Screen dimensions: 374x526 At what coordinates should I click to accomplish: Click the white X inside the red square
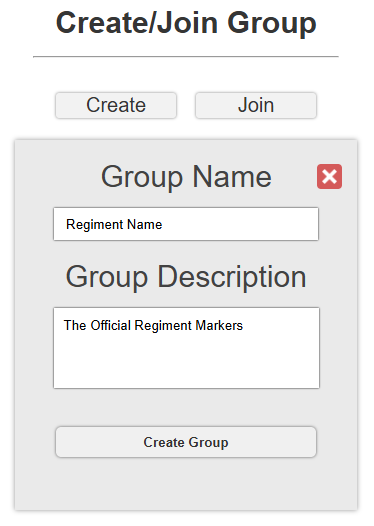[329, 176]
